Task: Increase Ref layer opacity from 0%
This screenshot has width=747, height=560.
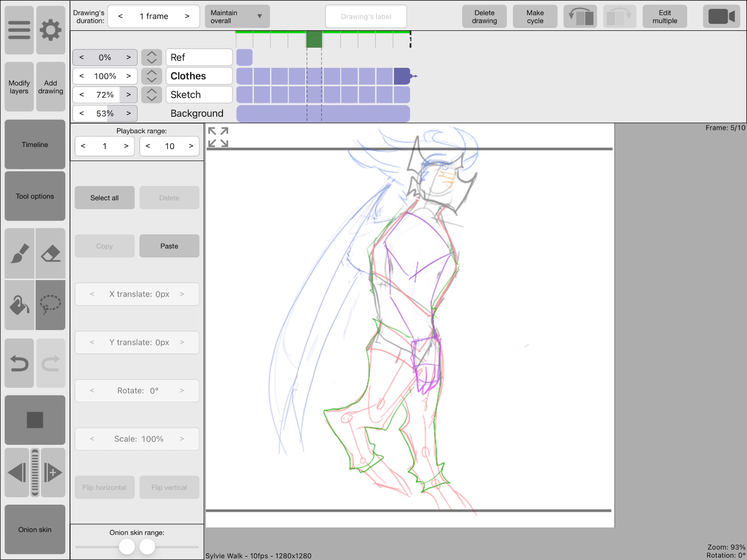Action: (x=128, y=57)
